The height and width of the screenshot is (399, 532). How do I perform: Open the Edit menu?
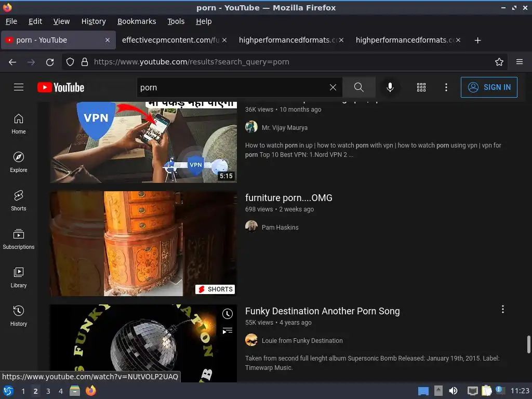pyautogui.click(x=35, y=21)
